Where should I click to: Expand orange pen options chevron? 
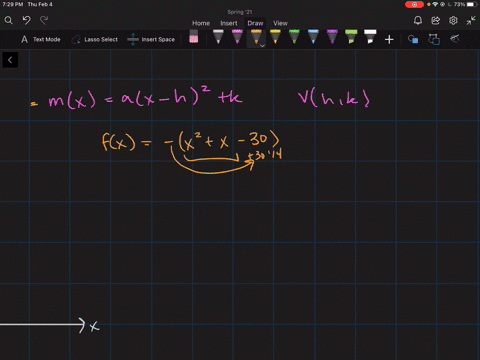tap(263, 46)
